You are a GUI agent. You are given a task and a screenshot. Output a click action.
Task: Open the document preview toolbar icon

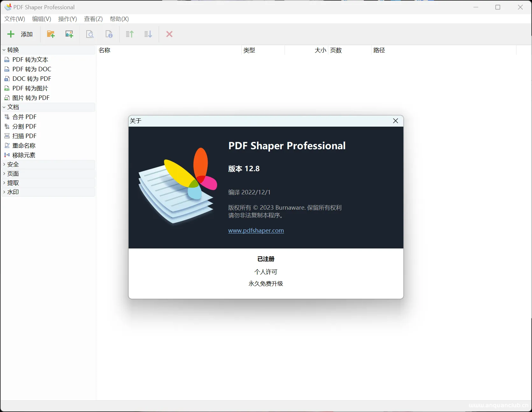pyautogui.click(x=90, y=34)
